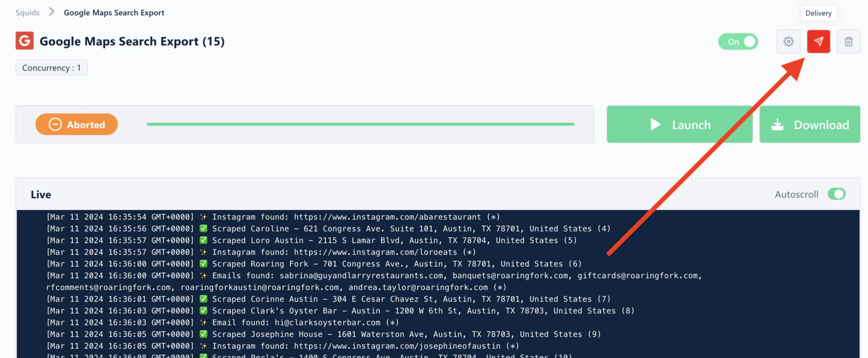Click the 'Instagram found: josephineofaustin' log line
Viewport: 868px width, 358px height.
pos(283,346)
